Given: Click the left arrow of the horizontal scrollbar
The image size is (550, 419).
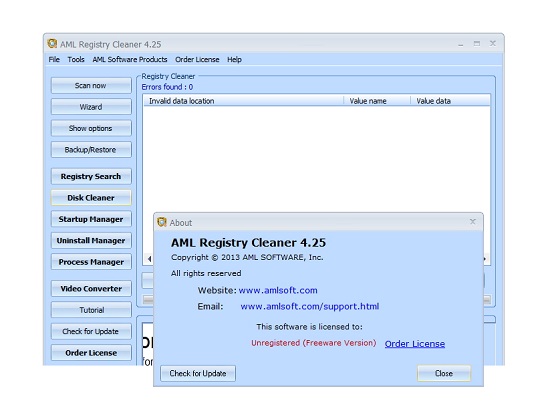Looking at the screenshot, I should point(149,259).
